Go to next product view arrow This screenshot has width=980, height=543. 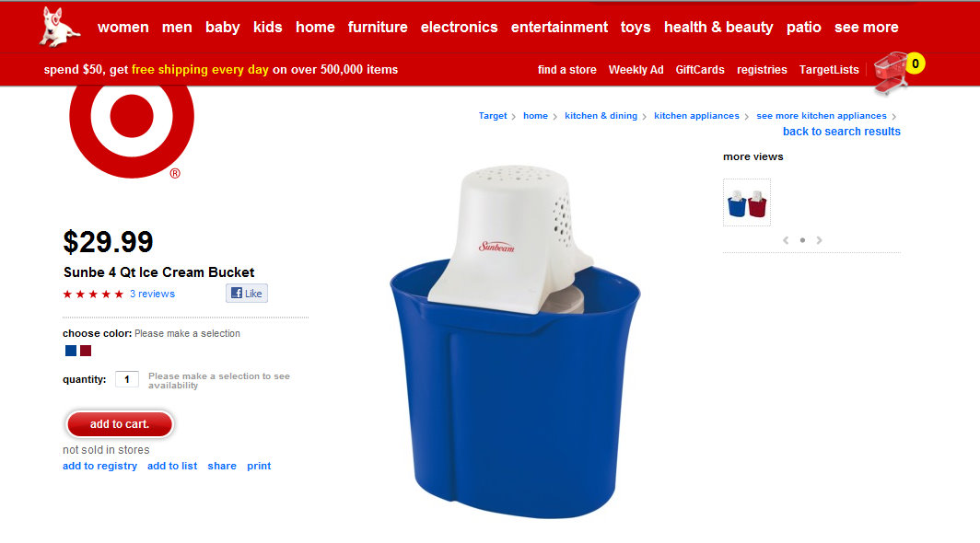click(x=819, y=240)
